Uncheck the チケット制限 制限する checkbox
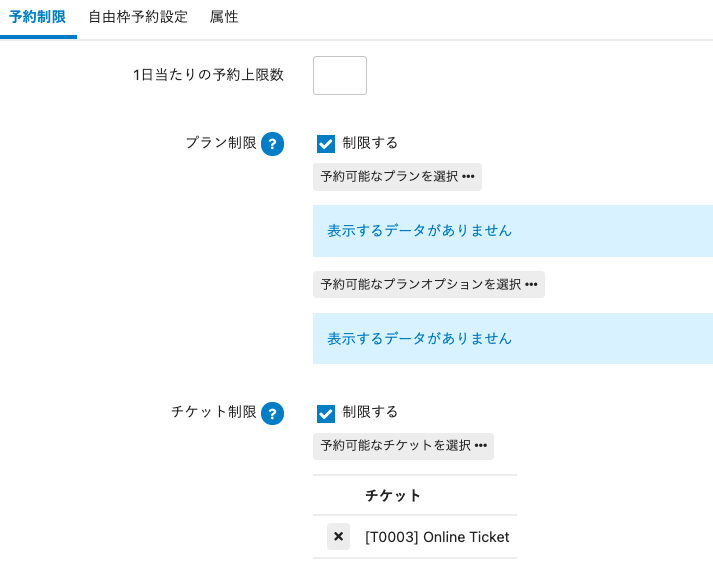The image size is (713, 572). (x=326, y=413)
